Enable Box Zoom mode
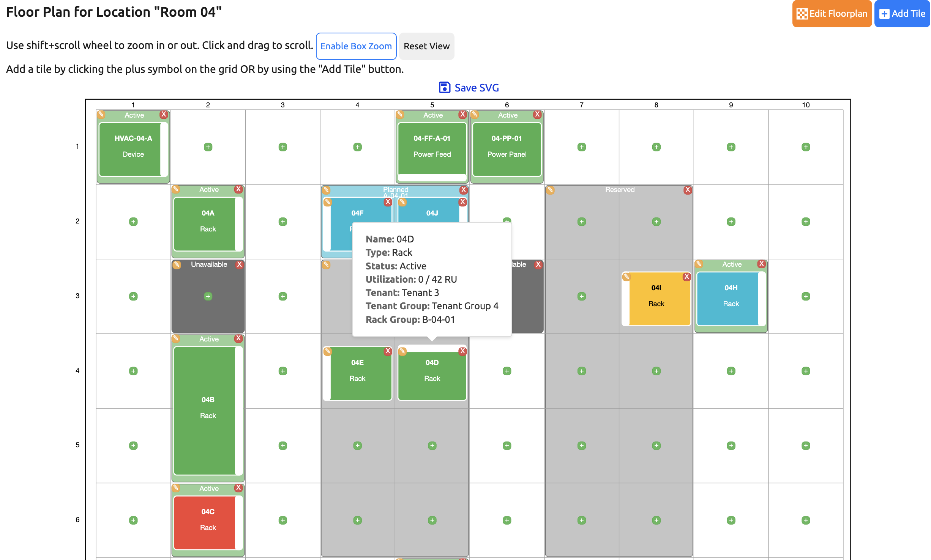This screenshot has width=931, height=560. [x=356, y=46]
